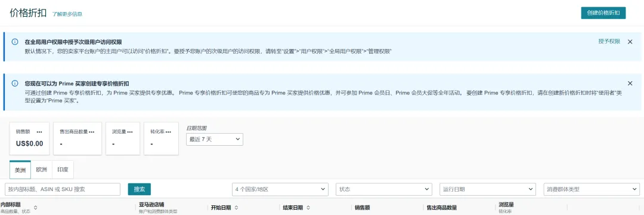This screenshot has width=644, height=215.
Task: Click the 日期范围 label
Action: [196, 128]
